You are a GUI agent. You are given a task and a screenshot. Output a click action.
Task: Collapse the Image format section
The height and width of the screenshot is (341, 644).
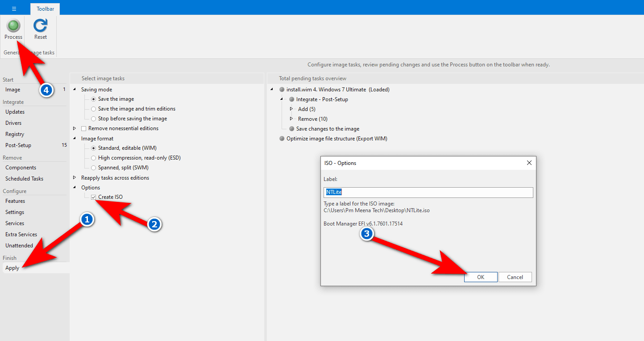[75, 139]
